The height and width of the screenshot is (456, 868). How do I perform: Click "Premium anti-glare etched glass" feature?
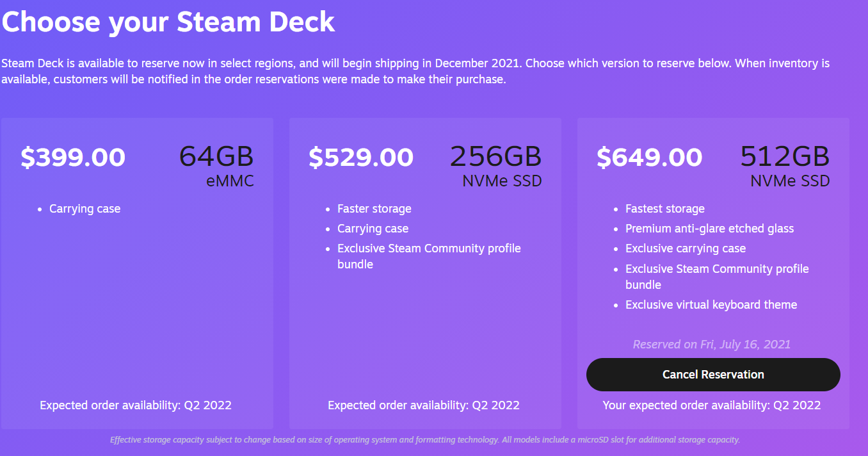point(709,229)
